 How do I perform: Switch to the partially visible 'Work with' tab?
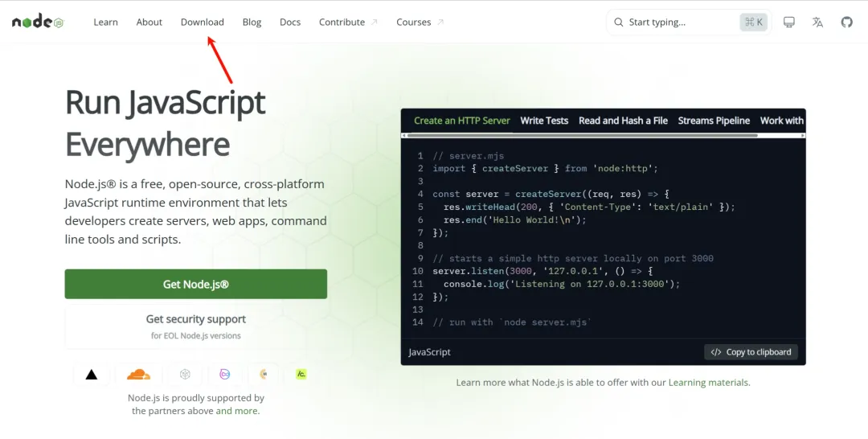tap(782, 121)
